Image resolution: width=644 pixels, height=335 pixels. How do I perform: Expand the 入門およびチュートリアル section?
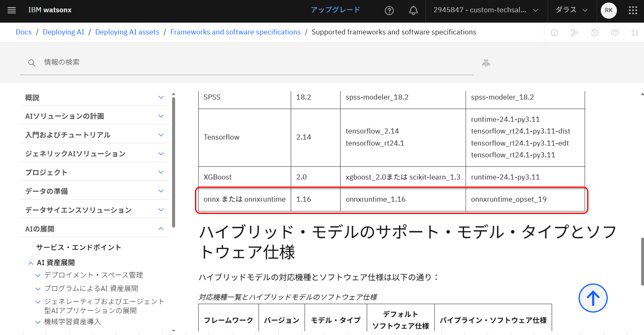tap(95, 135)
